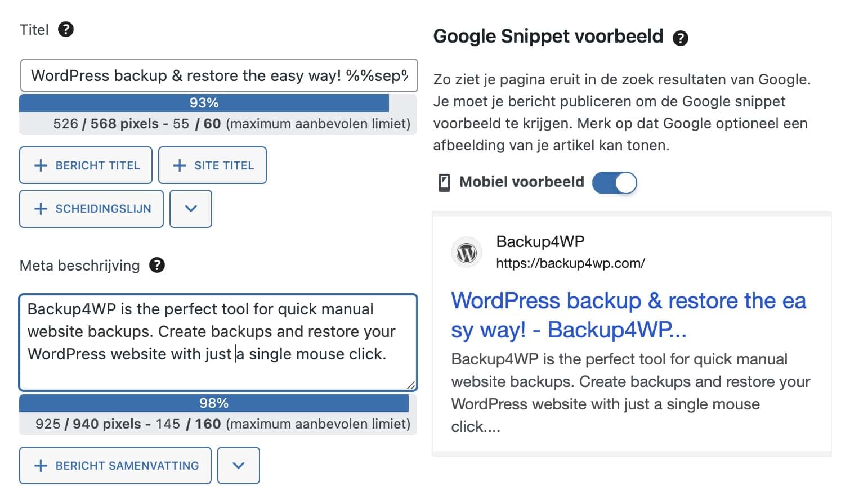Insert the Bericht Titel variable
Image resolution: width=850 pixels, height=504 pixels.
click(x=86, y=165)
